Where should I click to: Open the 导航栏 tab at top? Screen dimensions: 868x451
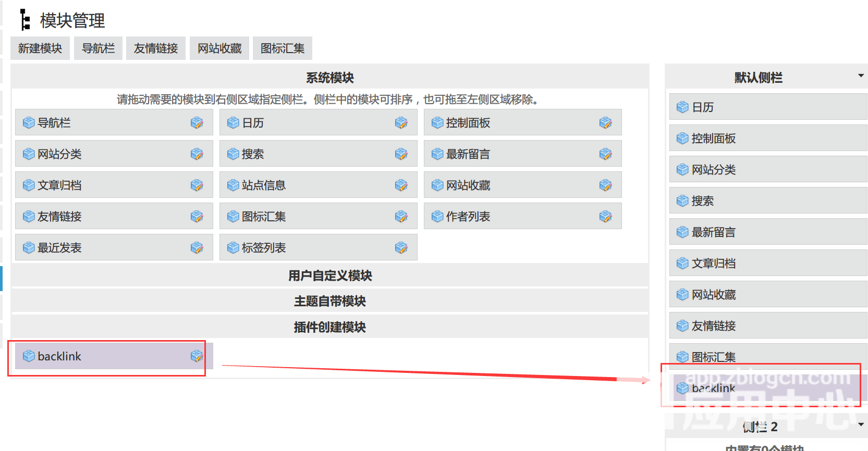98,48
